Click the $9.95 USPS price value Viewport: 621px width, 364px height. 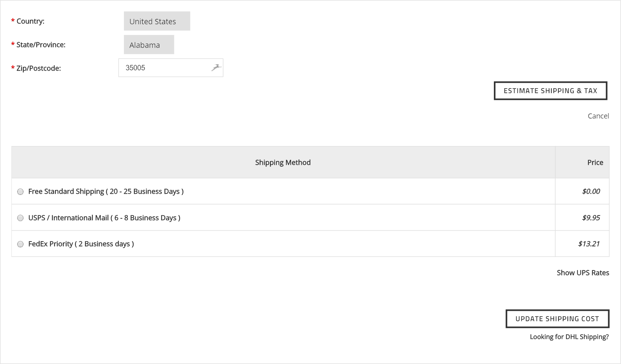[591, 218]
